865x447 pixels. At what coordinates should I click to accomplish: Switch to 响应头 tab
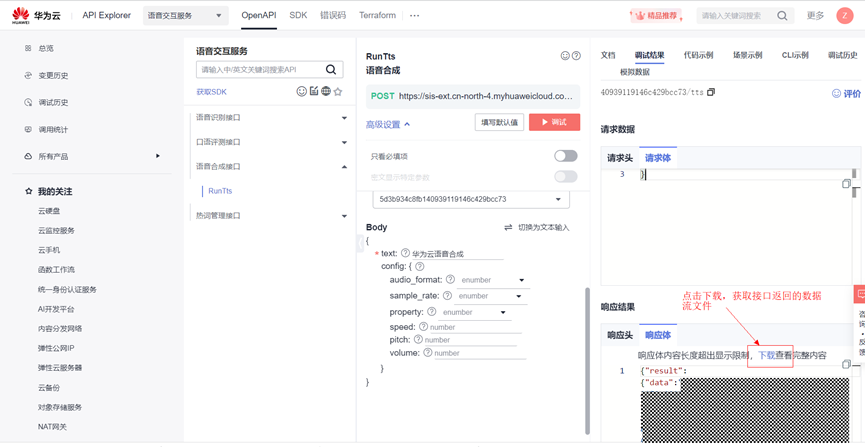click(x=620, y=334)
